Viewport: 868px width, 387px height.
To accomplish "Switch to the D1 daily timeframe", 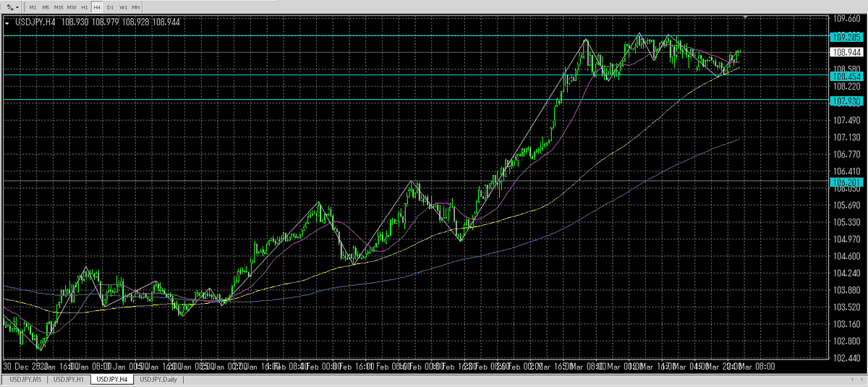I will 111,7.
